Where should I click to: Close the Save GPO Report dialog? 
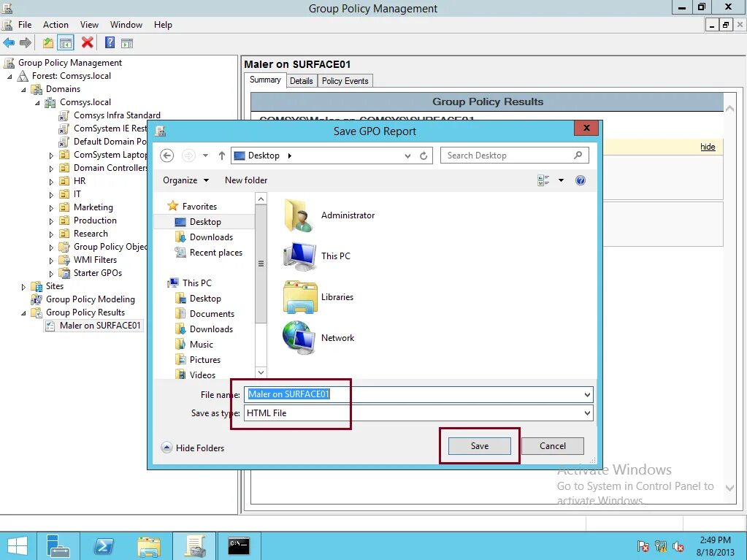tap(586, 128)
